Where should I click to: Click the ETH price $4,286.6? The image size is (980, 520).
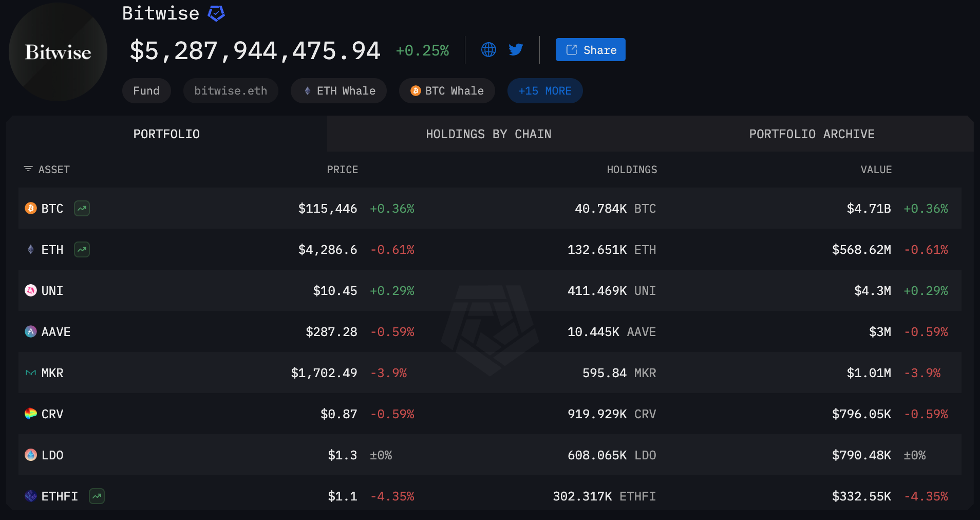click(328, 250)
